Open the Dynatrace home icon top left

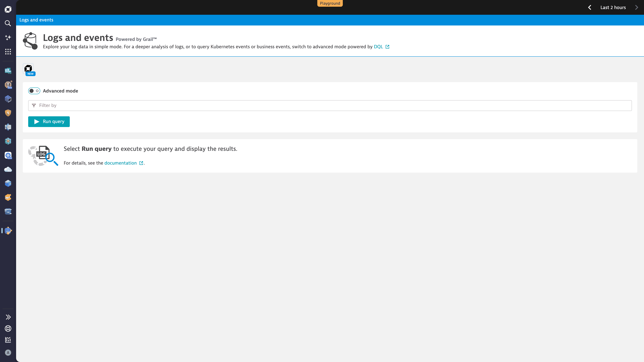(8, 9)
